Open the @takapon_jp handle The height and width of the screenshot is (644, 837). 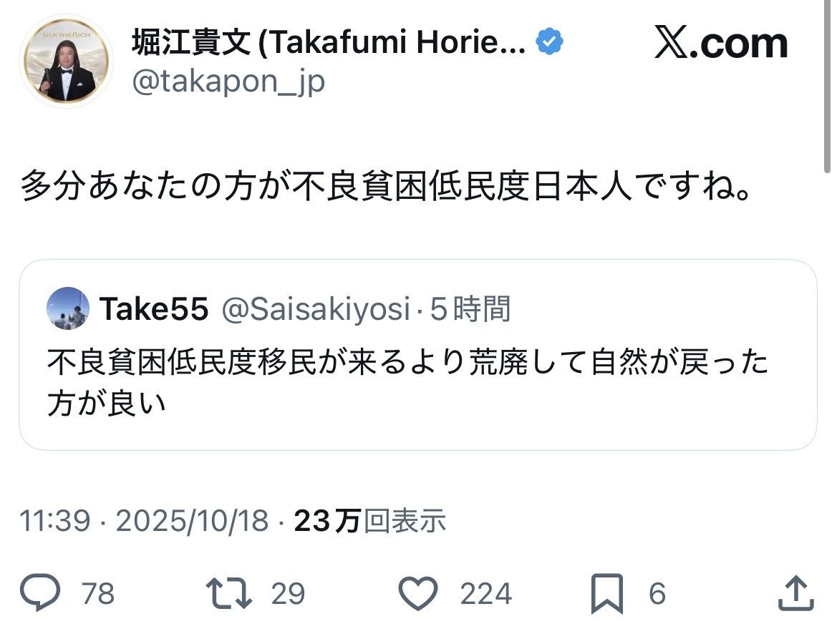tap(228, 83)
